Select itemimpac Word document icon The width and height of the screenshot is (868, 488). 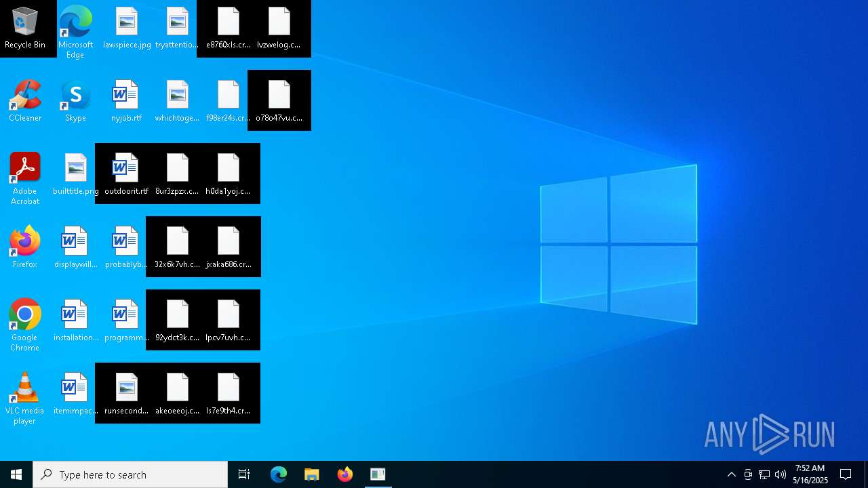coord(75,394)
